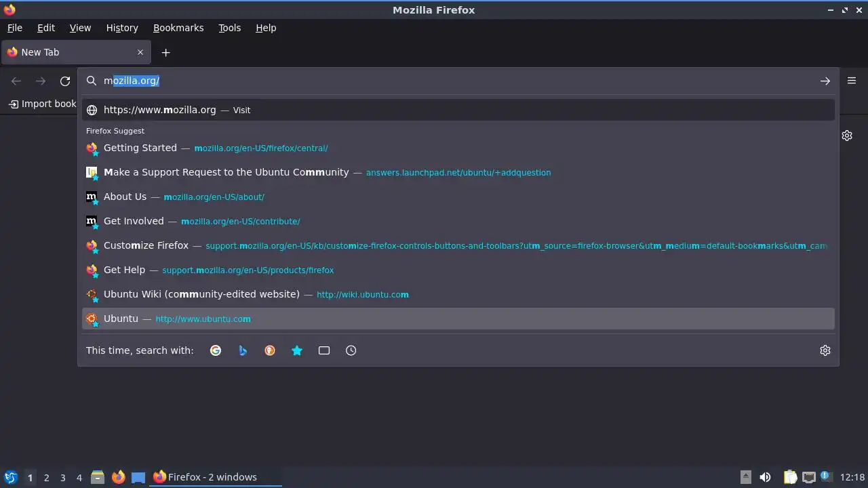Search with Google this time
Image resolution: width=868 pixels, height=488 pixels.
216,350
